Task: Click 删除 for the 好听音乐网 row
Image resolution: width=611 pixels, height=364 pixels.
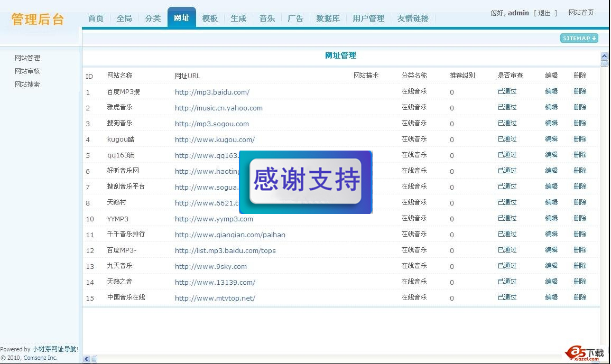Action: (580, 171)
